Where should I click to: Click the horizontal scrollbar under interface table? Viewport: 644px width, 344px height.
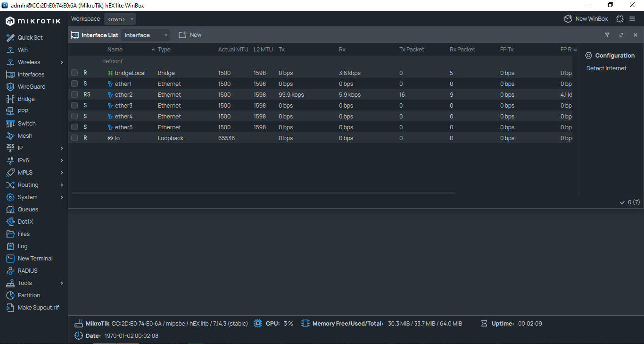pyautogui.click(x=264, y=193)
